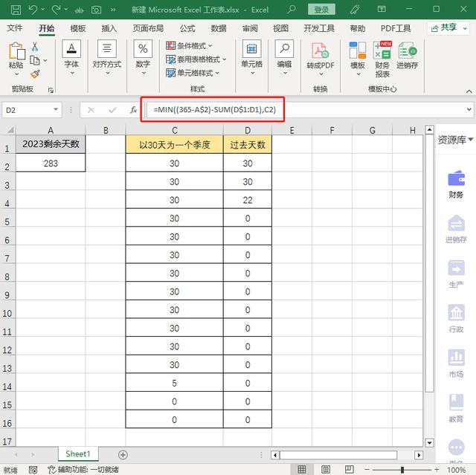Open the Name Box dropdown arrow
Screen dimensions: 476x475
tap(56, 109)
